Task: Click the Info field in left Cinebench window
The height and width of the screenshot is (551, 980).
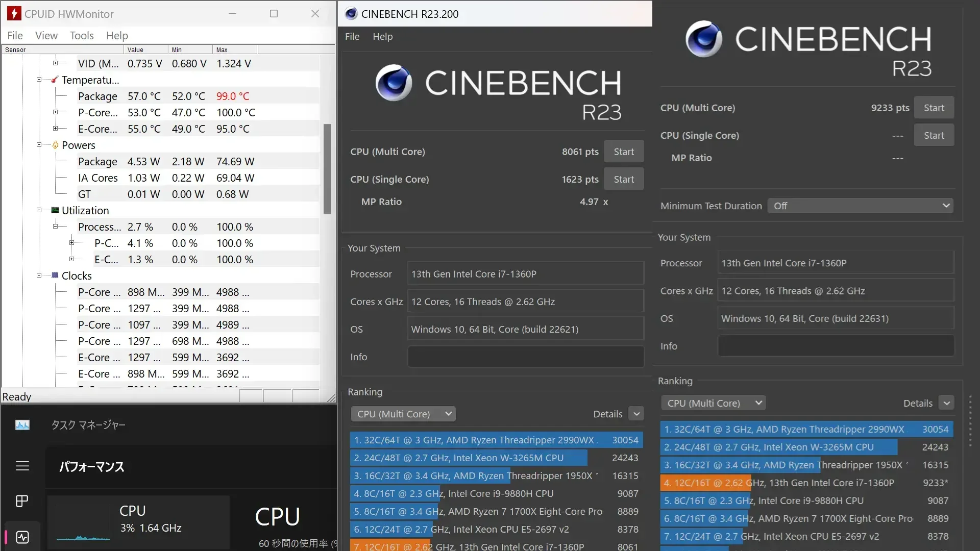Action: [x=526, y=357]
